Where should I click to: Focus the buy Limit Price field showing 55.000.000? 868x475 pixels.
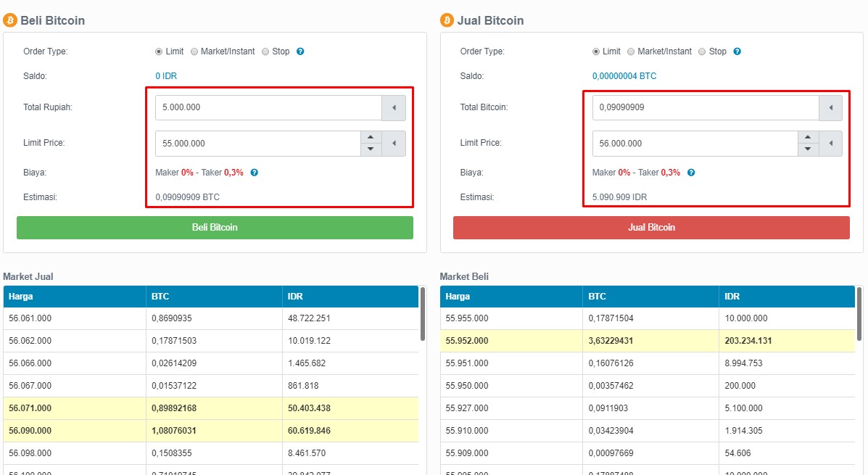(258, 144)
